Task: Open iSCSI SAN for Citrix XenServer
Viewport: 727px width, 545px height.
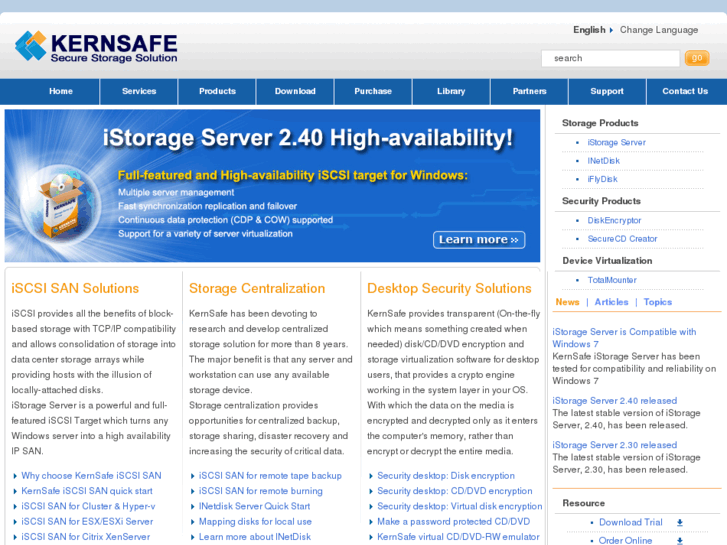Action: (x=86, y=537)
